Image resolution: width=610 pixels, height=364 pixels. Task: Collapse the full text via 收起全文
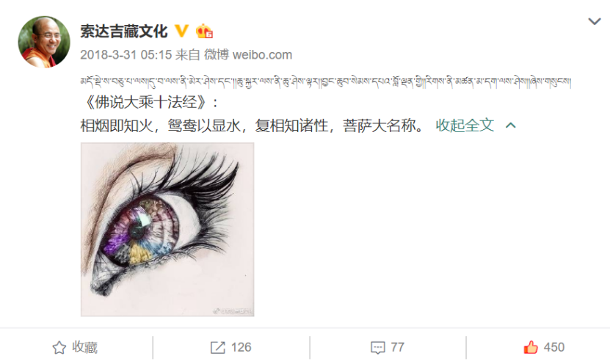pos(465,125)
